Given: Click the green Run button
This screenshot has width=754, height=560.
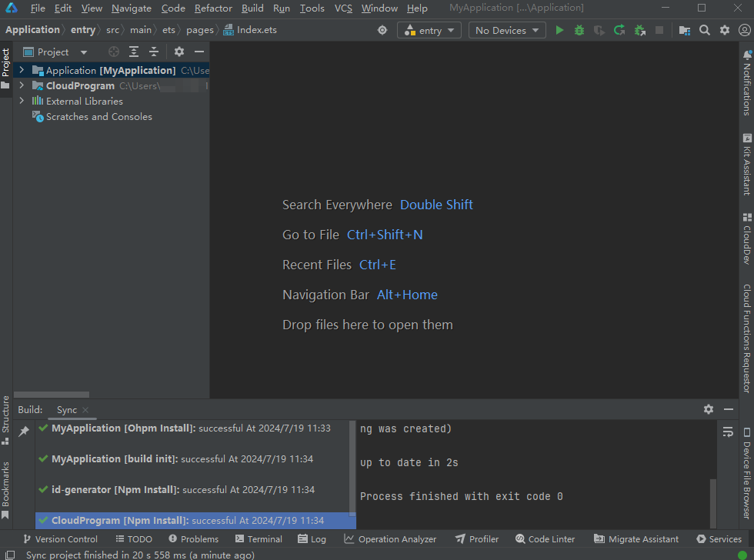Looking at the screenshot, I should (559, 30).
